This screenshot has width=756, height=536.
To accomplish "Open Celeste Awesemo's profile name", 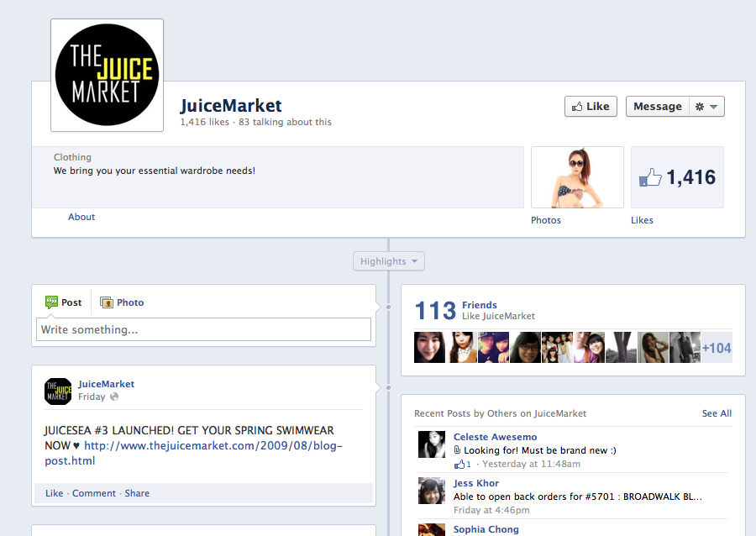I will pos(495,437).
